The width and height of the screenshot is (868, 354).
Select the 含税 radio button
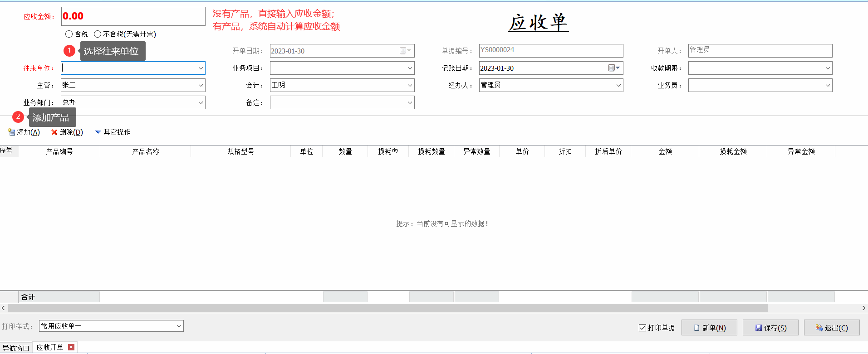click(69, 34)
